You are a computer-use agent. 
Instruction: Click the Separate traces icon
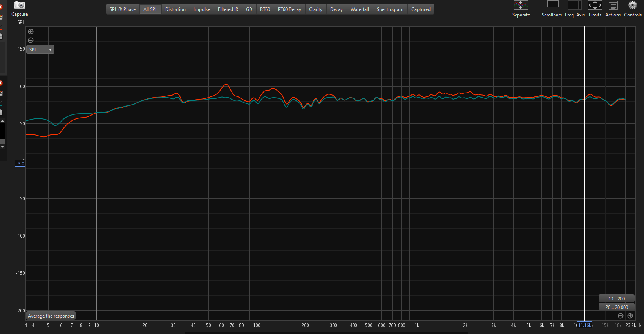pos(521,5)
